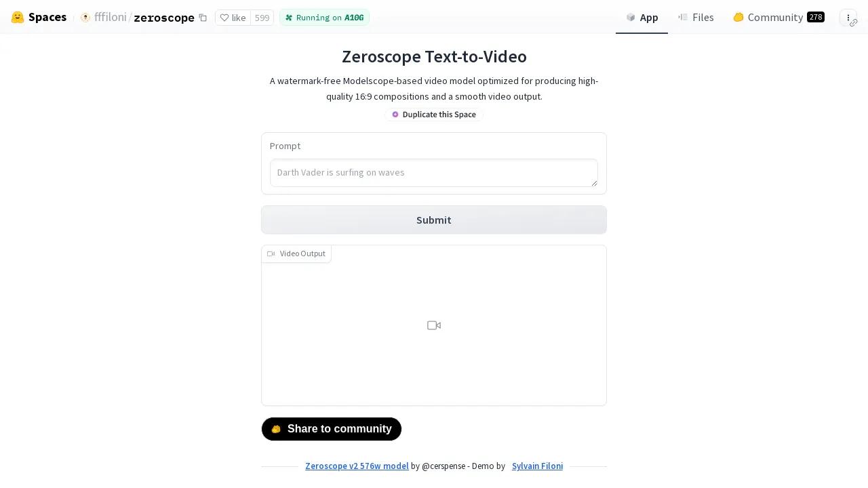Click the zeroscope space name link

click(x=164, y=18)
